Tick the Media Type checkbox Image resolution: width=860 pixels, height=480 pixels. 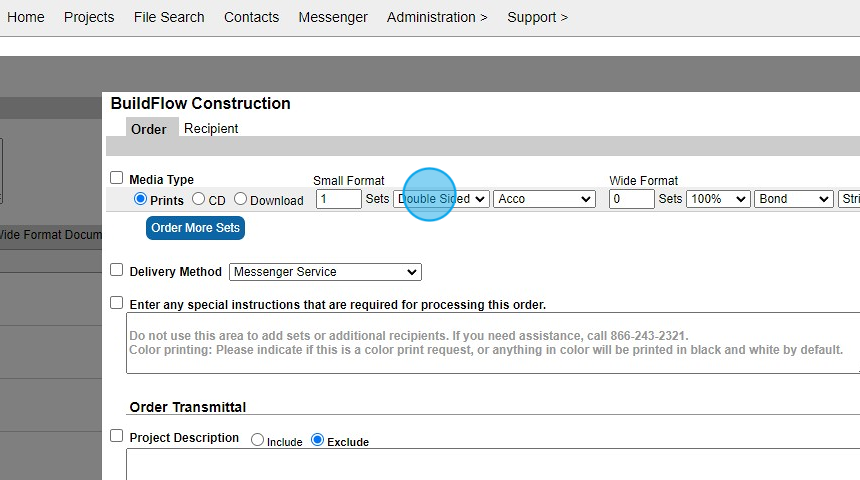pyautogui.click(x=117, y=178)
